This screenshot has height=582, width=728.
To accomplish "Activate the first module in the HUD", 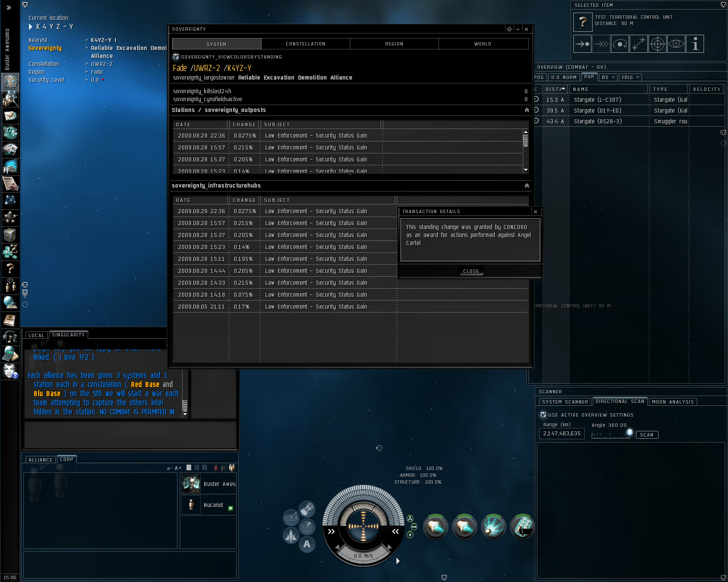I will (436, 527).
